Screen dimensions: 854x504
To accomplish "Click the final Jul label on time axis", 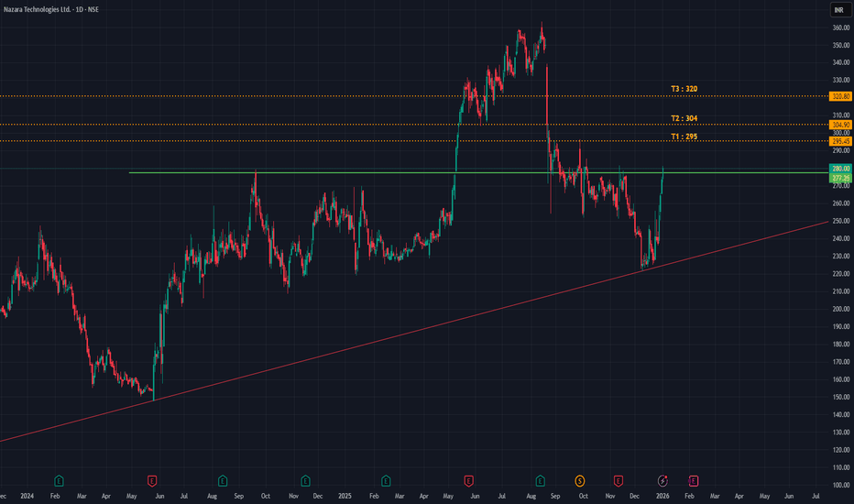I will coord(816,497).
